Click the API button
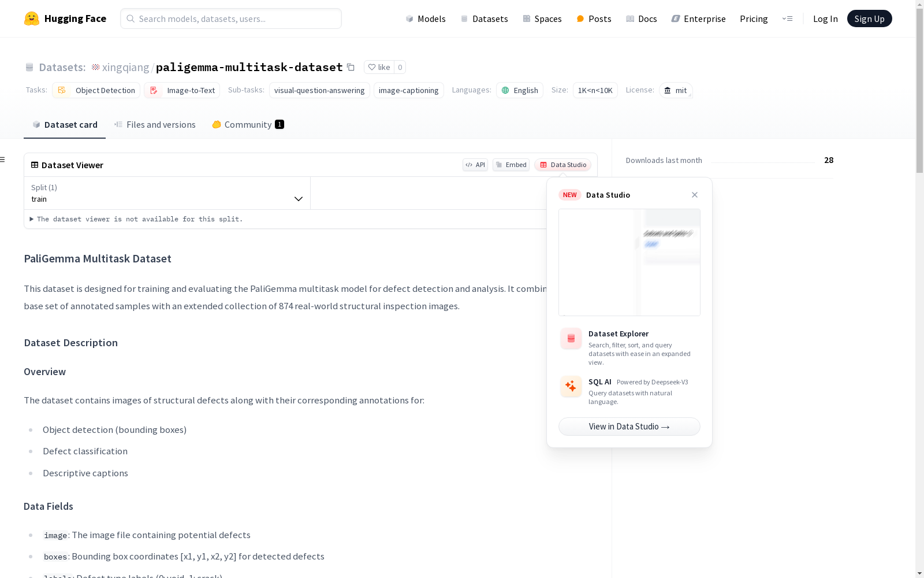 [x=475, y=165]
